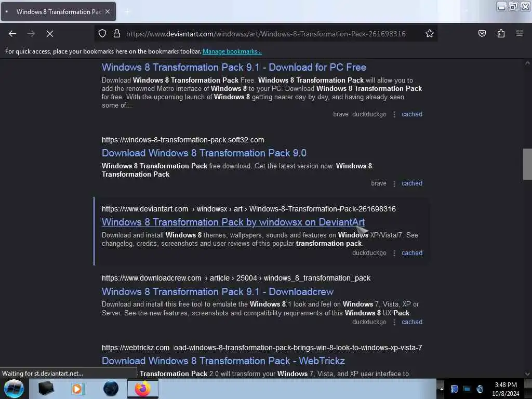Click the deviantart.com breadcrumb URL
The height and width of the screenshot is (399, 532).
(x=249, y=209)
